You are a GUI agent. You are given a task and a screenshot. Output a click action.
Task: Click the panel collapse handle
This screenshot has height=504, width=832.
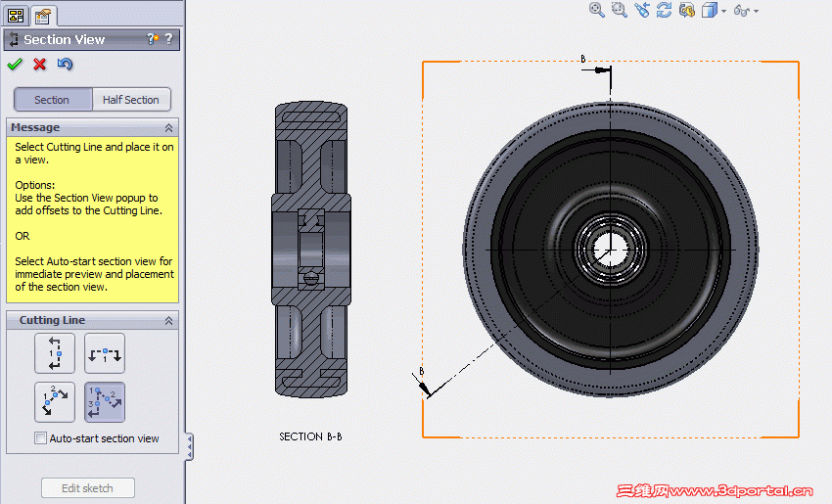pyautogui.click(x=189, y=446)
